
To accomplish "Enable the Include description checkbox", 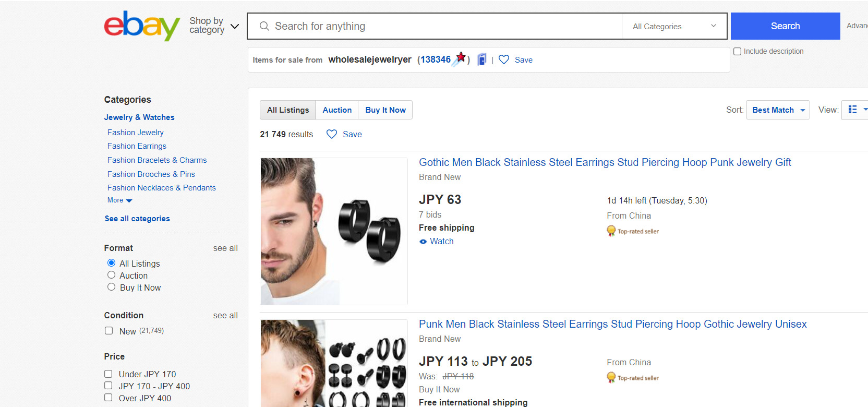I will coord(738,51).
